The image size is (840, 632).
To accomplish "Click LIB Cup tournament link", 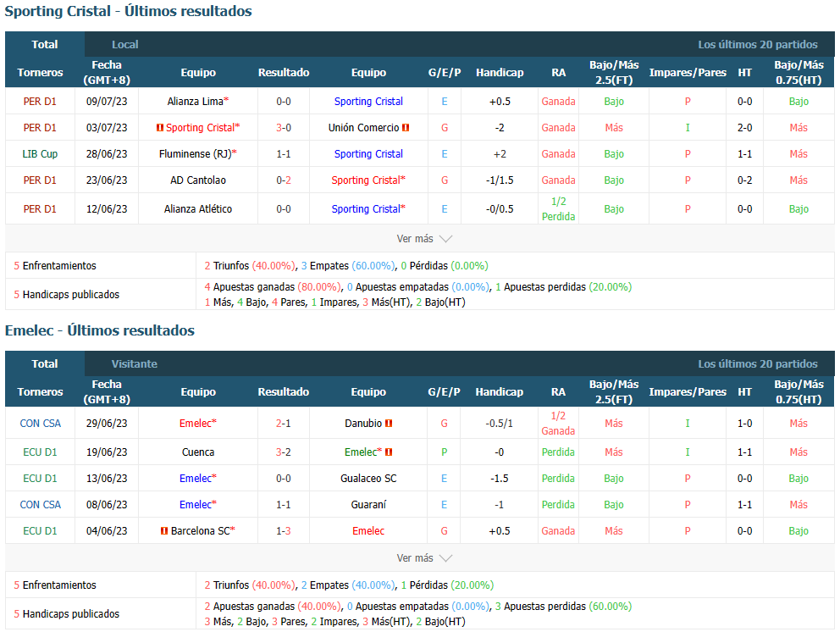I will [x=40, y=154].
